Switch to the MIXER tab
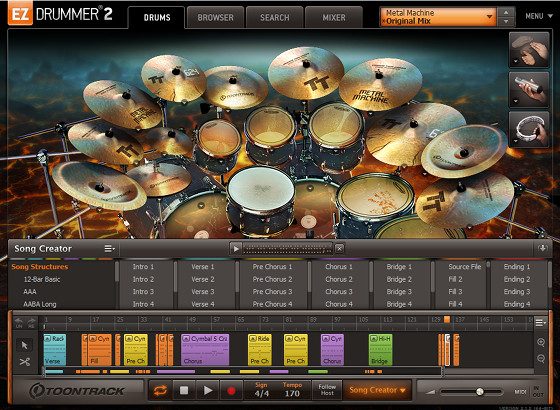Image resolution: width=560 pixels, height=410 pixels. [x=334, y=17]
